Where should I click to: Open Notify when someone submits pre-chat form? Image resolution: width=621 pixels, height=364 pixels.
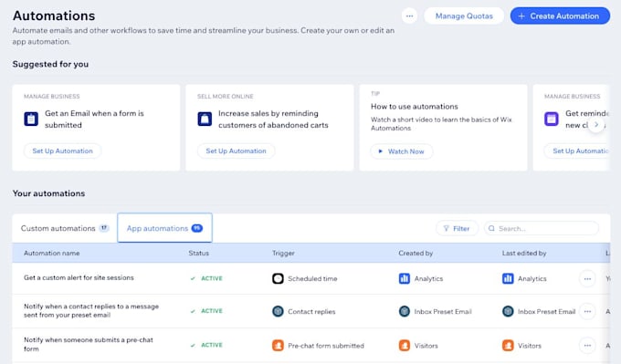(x=89, y=344)
